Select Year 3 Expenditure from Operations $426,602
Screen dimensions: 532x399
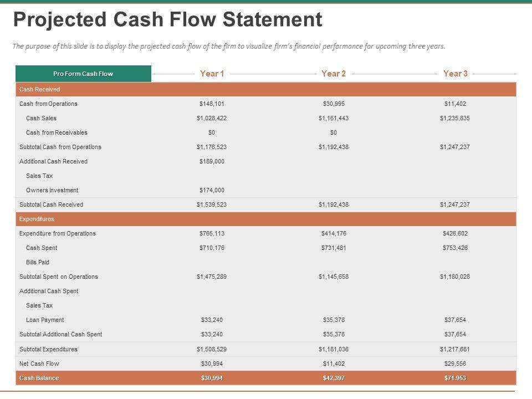[455, 233]
